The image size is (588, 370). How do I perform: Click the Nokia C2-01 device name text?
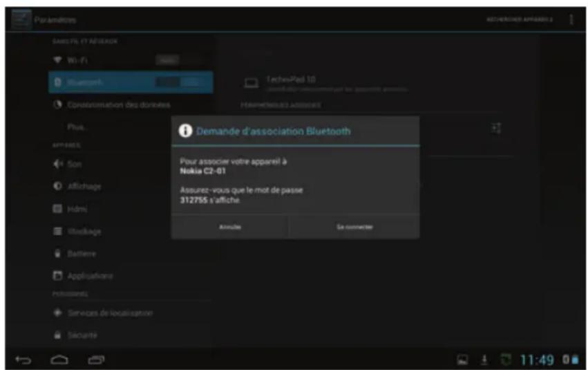point(202,171)
